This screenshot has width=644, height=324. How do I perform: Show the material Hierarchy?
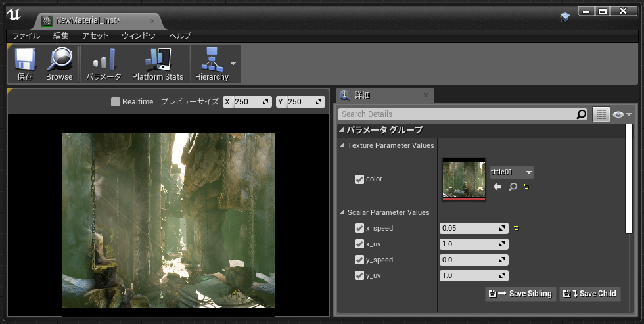click(x=212, y=64)
